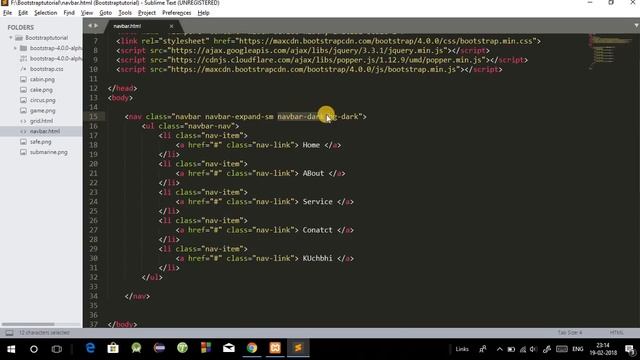Open the Selection menu

(x=45, y=13)
